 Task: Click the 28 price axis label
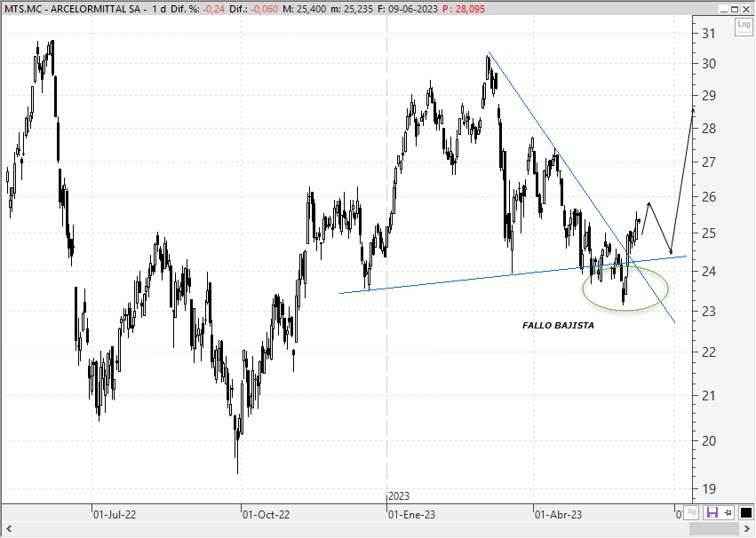pos(708,129)
